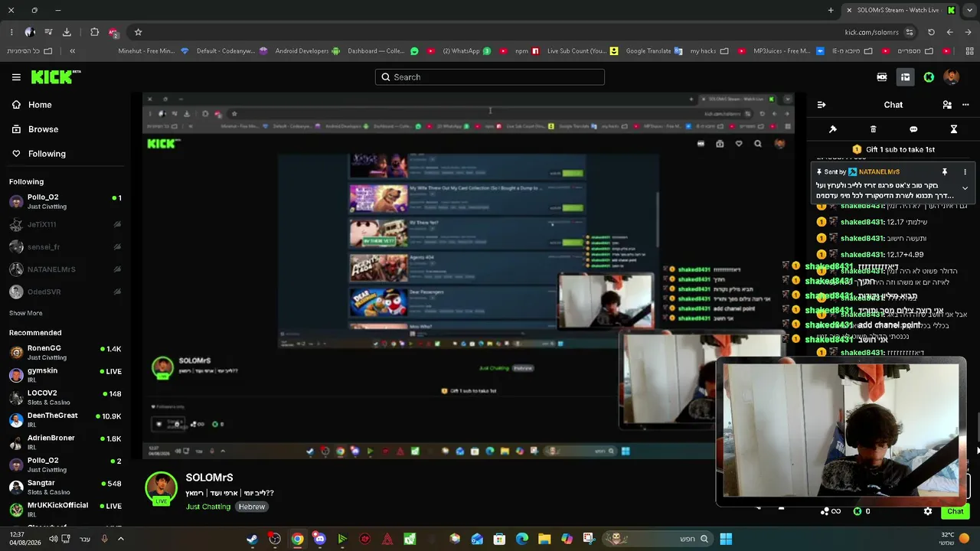
Task: Open the Live Sub Count bookmark
Action: [582, 51]
